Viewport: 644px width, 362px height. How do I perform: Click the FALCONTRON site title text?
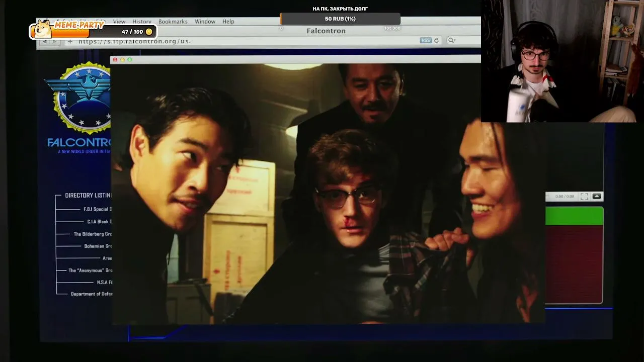79,142
